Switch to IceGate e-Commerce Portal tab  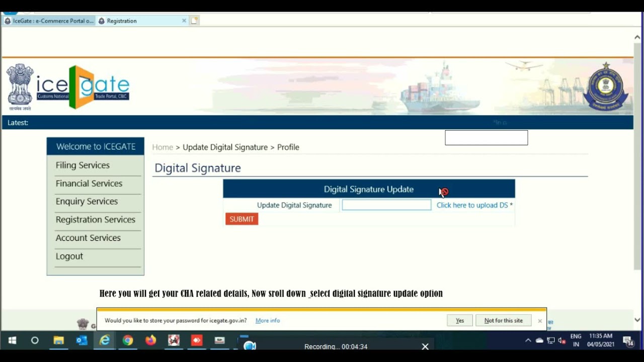click(49, 21)
